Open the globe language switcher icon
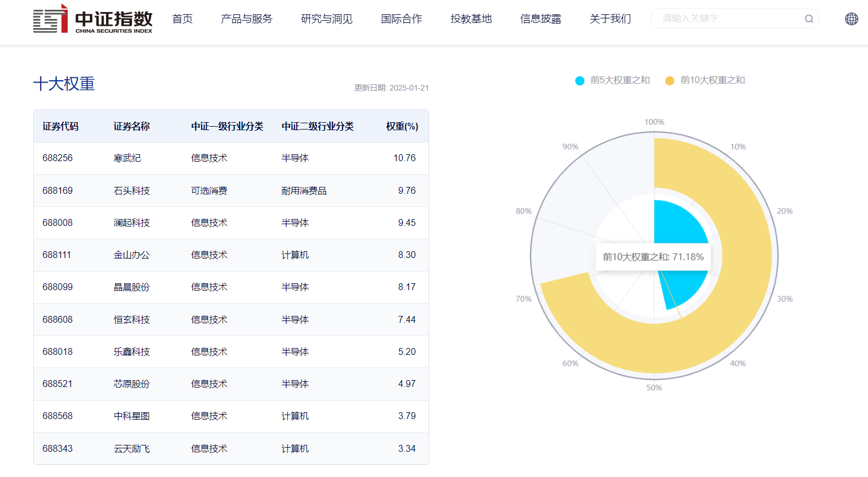 tap(851, 18)
